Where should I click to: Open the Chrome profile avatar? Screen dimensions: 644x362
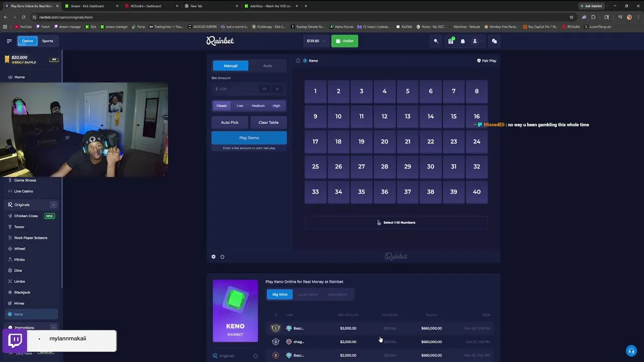pyautogui.click(x=629, y=17)
